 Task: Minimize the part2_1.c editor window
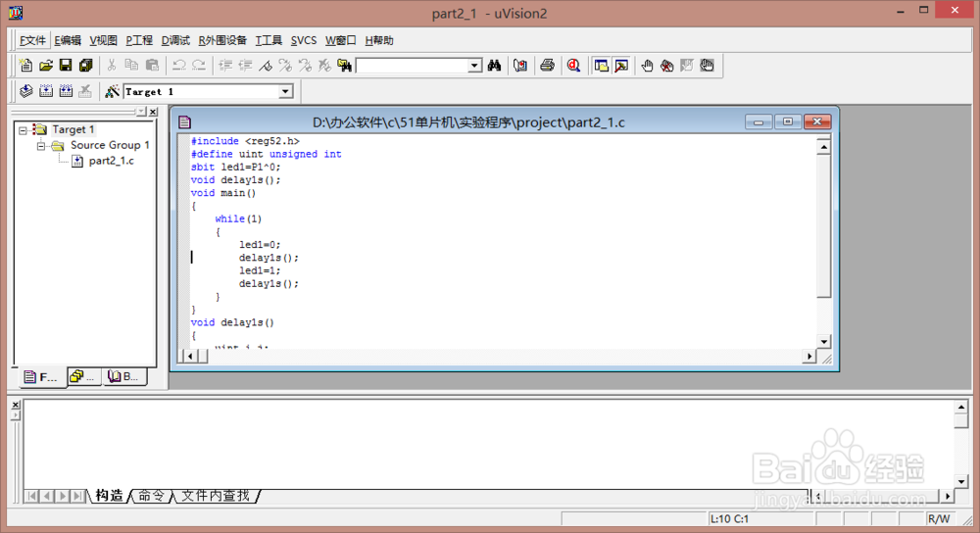point(759,121)
